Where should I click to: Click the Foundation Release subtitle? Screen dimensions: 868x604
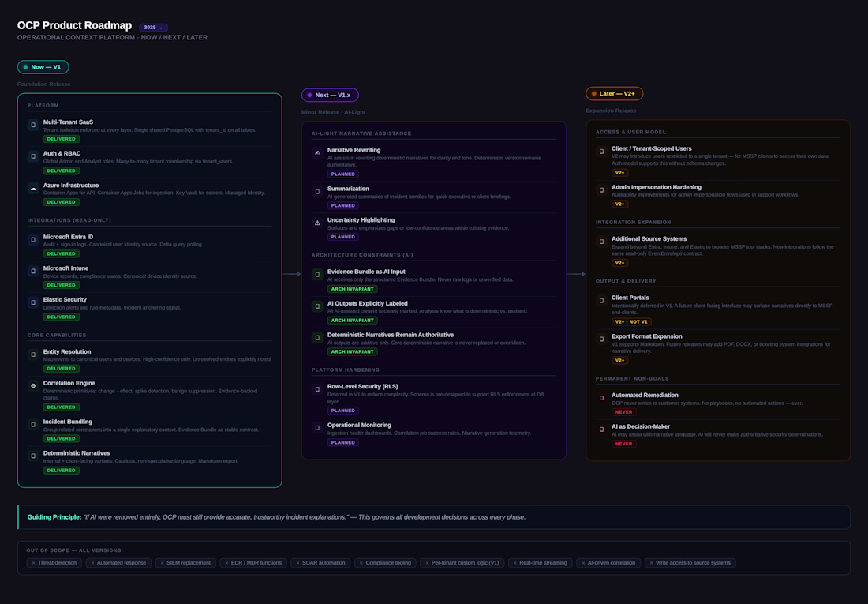[x=43, y=84]
